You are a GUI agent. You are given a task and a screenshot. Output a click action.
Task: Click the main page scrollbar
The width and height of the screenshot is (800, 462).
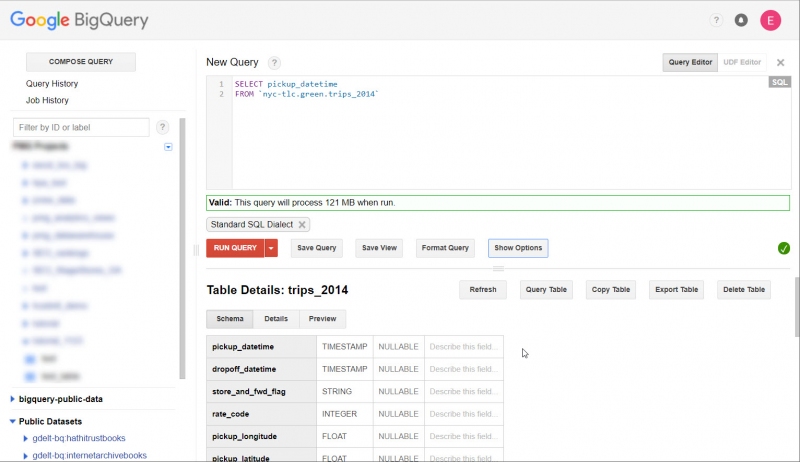[x=797, y=307]
